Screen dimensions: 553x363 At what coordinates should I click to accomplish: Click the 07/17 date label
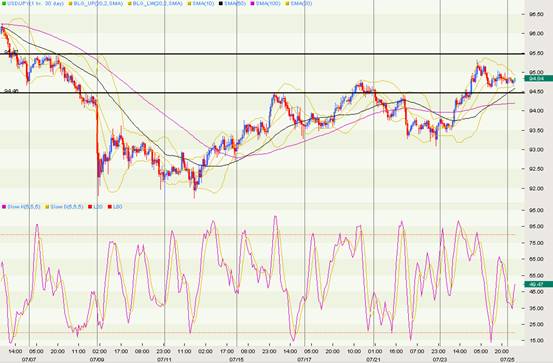[x=304, y=359]
